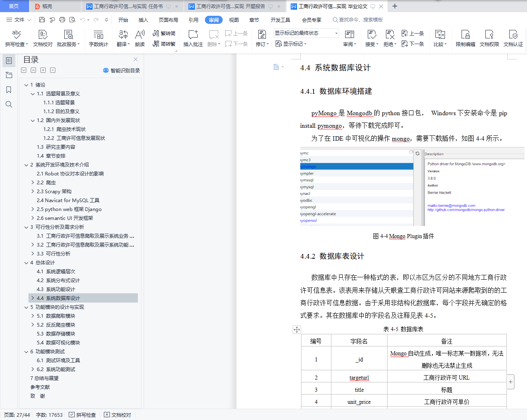Click 拒绝 to reject the change
Screen dimensions: 527x420
pyautogui.click(x=390, y=38)
